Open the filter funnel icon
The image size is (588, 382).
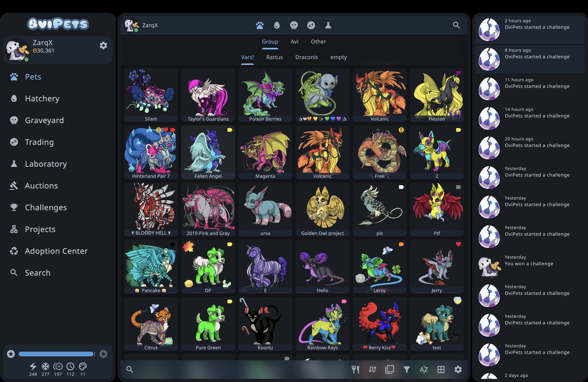(x=407, y=369)
